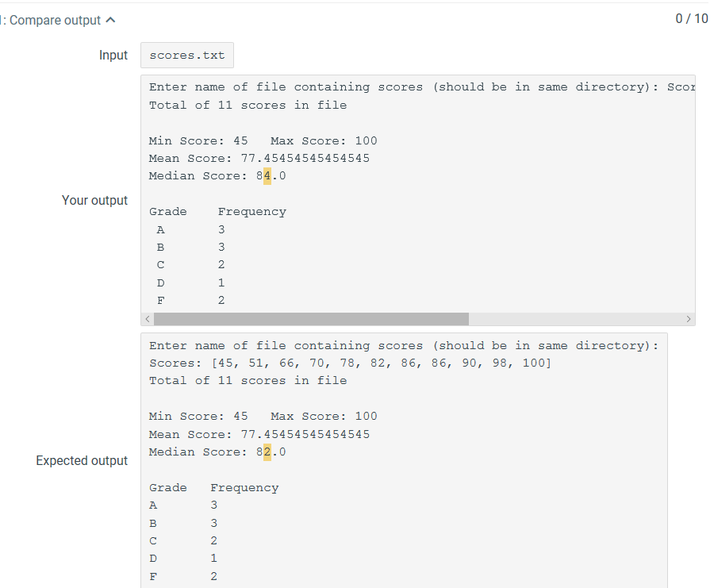This screenshot has height=588, width=714.
Task: Click highlighted 4 in your Median Score
Action: (x=267, y=176)
